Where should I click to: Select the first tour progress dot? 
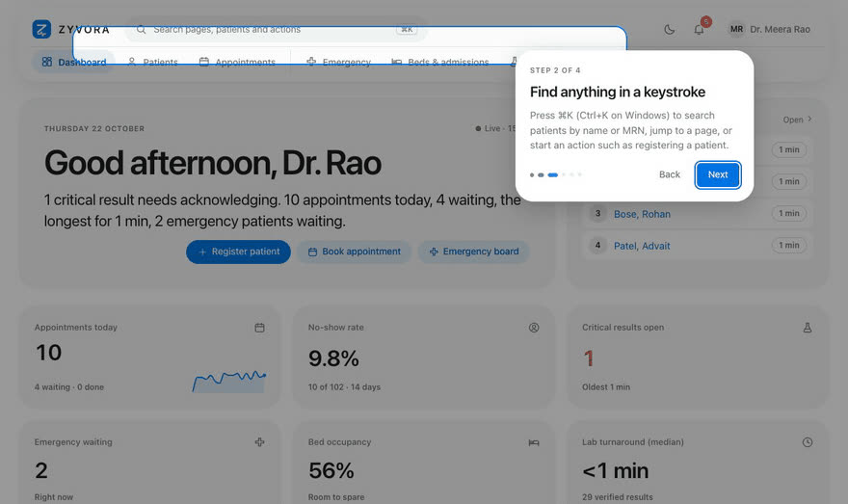pos(532,174)
